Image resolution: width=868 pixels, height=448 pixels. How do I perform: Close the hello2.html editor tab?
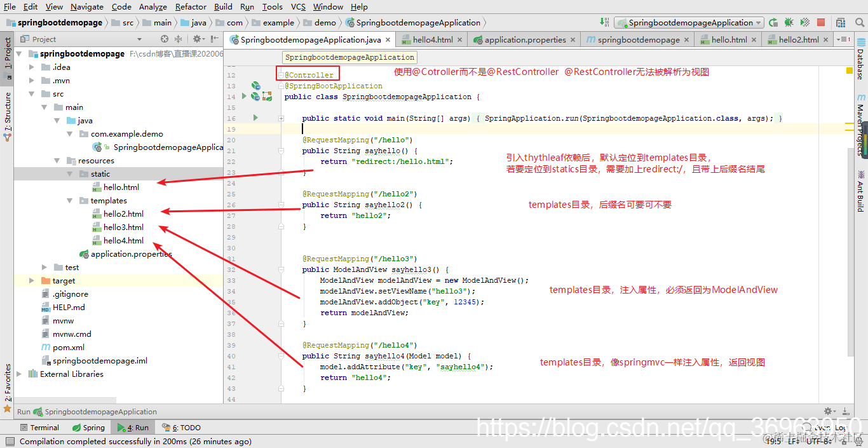coord(825,39)
